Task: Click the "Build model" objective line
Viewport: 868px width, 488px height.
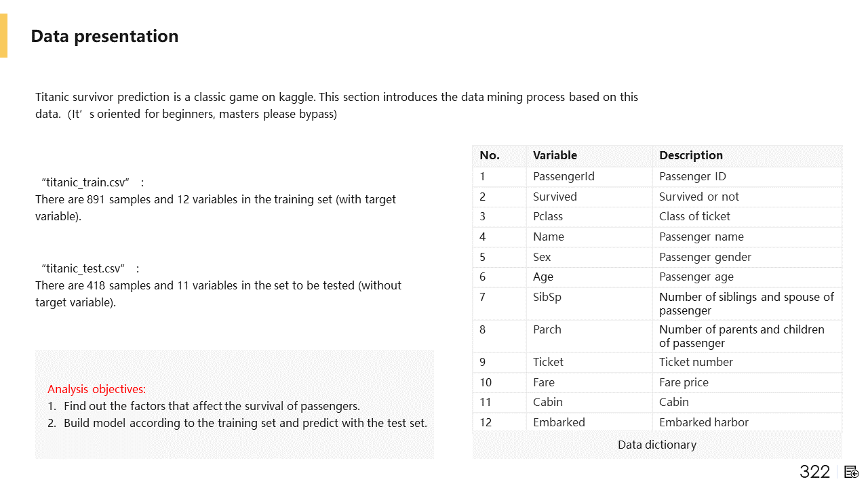Action: 245,424
